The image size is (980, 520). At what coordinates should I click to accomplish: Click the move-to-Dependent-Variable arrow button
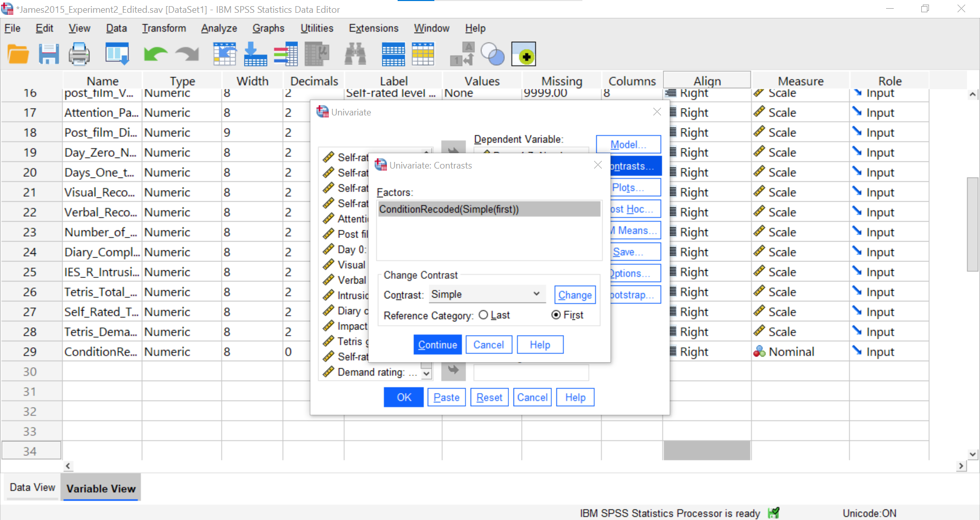pyautogui.click(x=453, y=148)
